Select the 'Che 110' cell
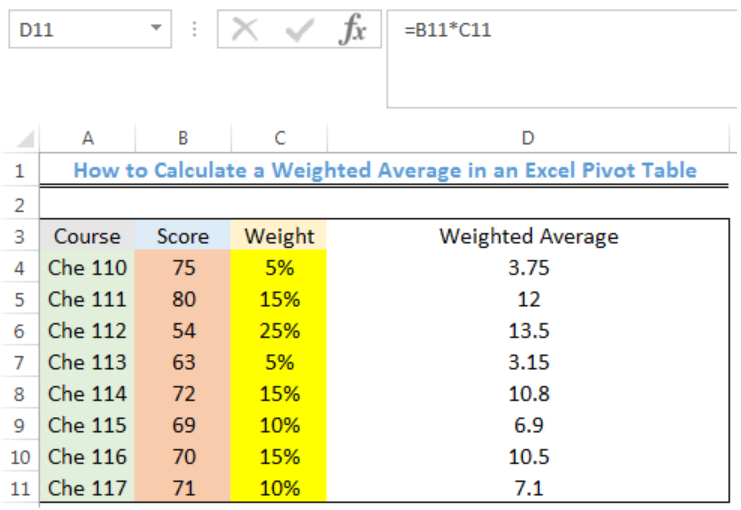 tap(87, 268)
